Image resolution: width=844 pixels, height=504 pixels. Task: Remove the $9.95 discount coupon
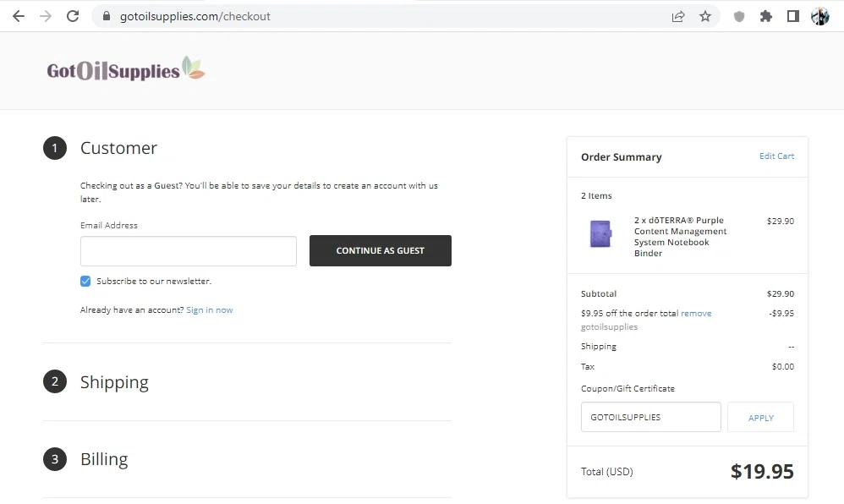point(696,314)
